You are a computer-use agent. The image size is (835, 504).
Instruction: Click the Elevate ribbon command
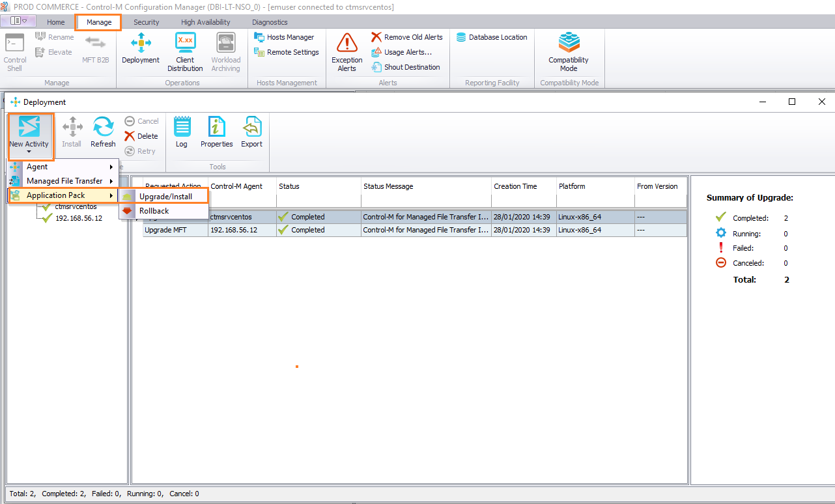click(53, 52)
